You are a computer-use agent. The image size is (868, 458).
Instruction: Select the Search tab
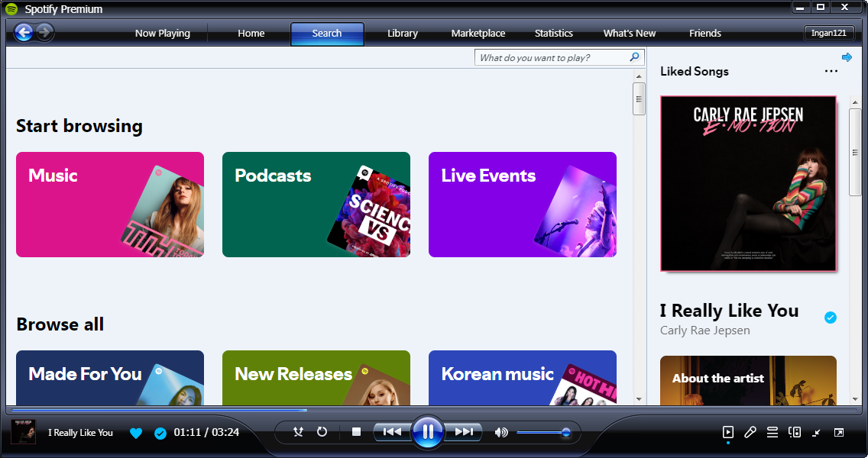(x=327, y=33)
